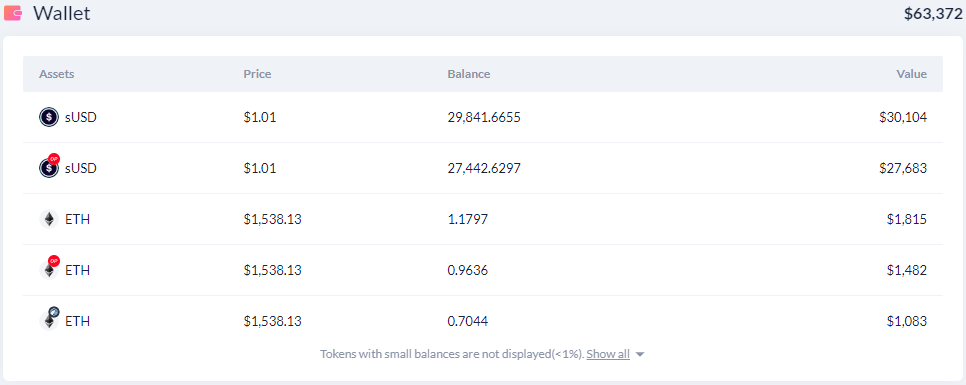
Task: Click the $1.01 price in the $30,104 row
Action: [260, 117]
